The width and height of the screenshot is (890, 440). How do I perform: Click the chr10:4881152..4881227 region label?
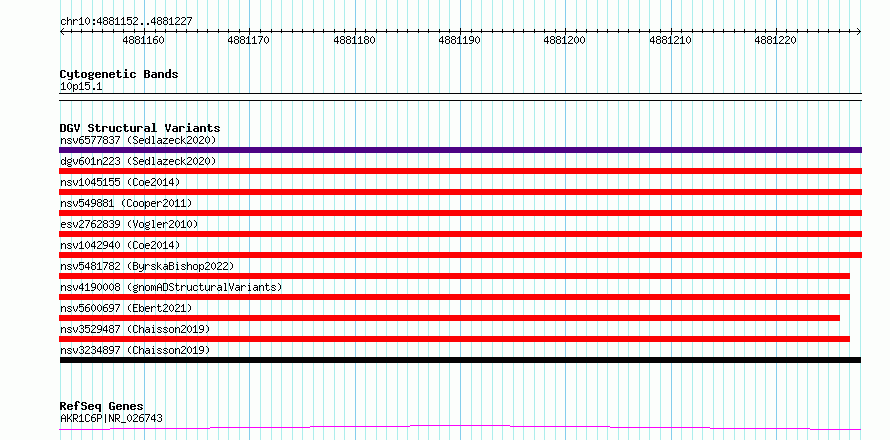point(126,22)
